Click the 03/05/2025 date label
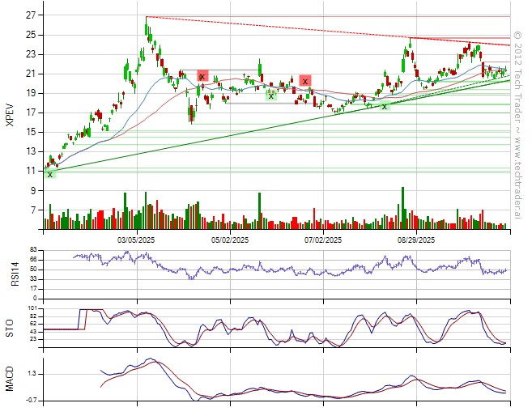532x416 pixels. (137, 240)
